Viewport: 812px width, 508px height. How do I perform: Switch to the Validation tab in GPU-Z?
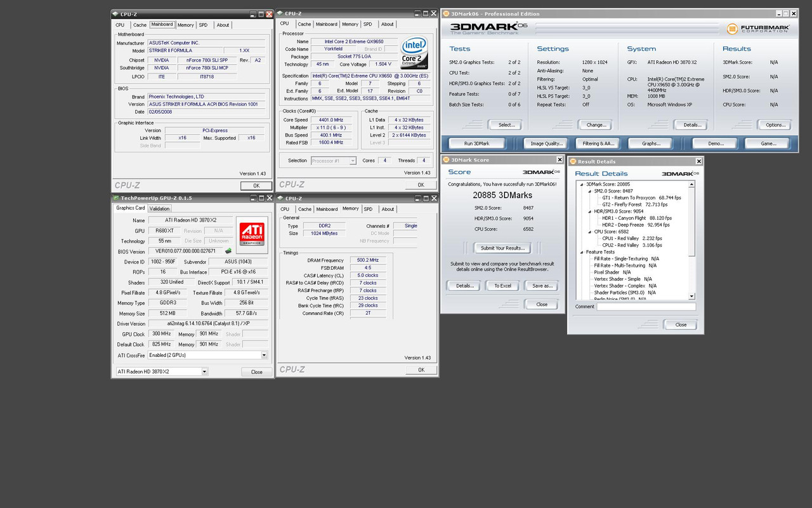pos(159,208)
